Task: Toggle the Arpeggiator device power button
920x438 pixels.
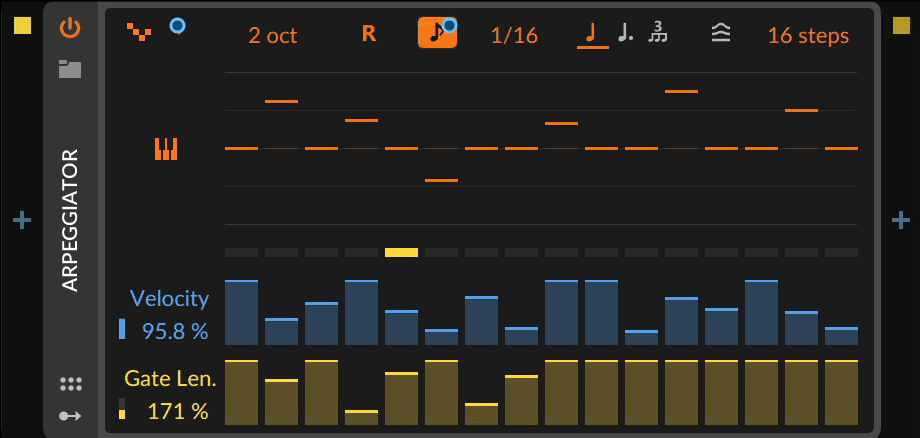Action: coord(69,27)
